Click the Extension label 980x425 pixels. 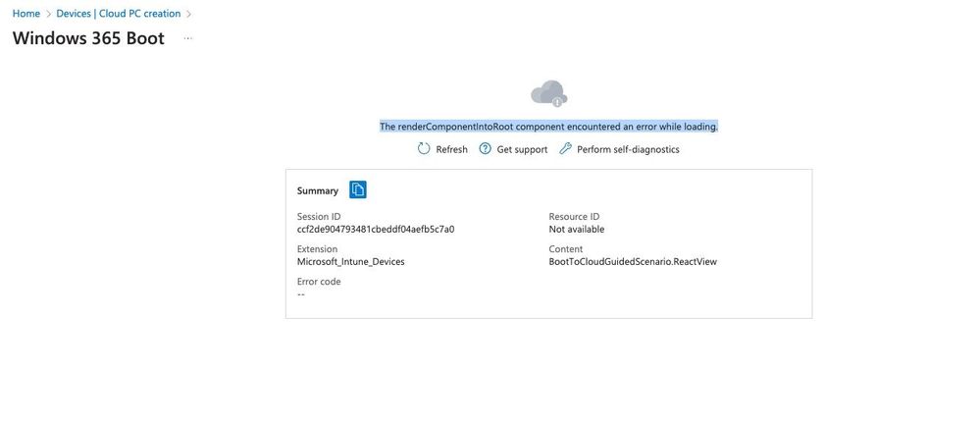click(x=317, y=249)
